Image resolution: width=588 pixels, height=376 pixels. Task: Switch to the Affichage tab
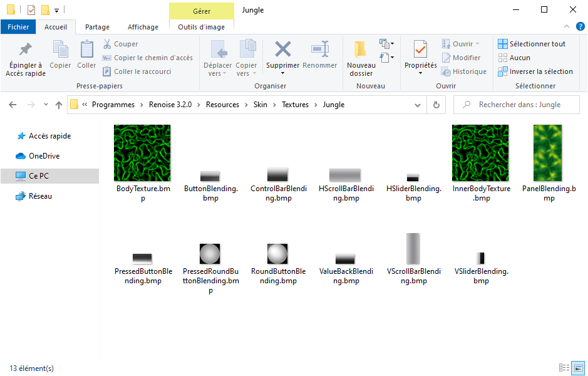(143, 27)
